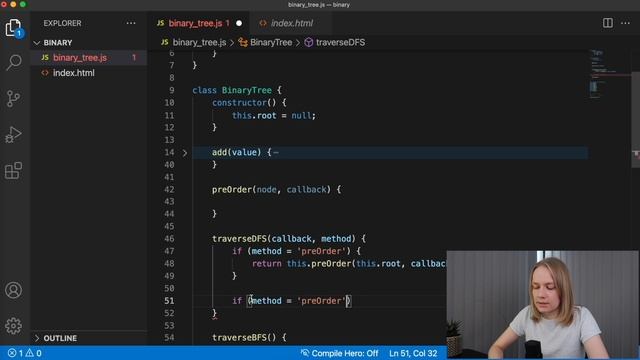Click binary_tree.js breadcrumb segment
The image size is (640, 360).
[193, 42]
